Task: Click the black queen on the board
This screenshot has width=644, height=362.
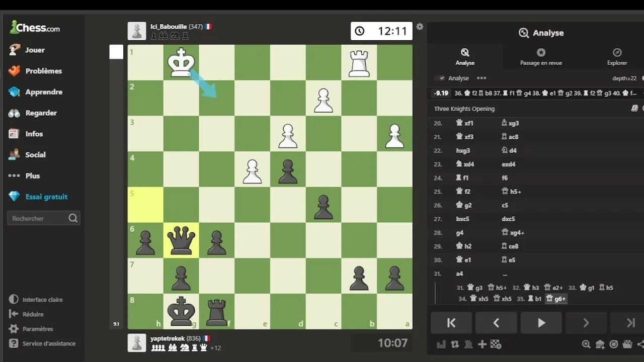Action: (x=181, y=240)
